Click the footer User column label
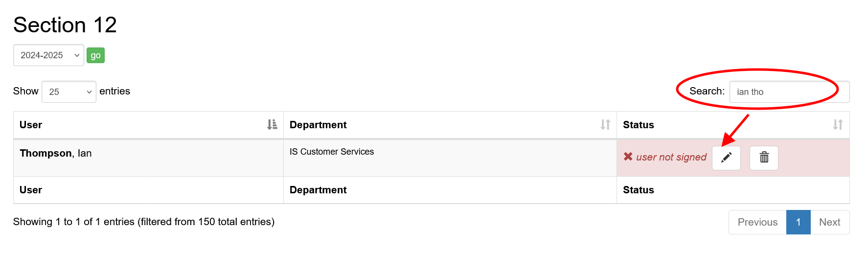This screenshot has height=254, width=868. (x=31, y=190)
